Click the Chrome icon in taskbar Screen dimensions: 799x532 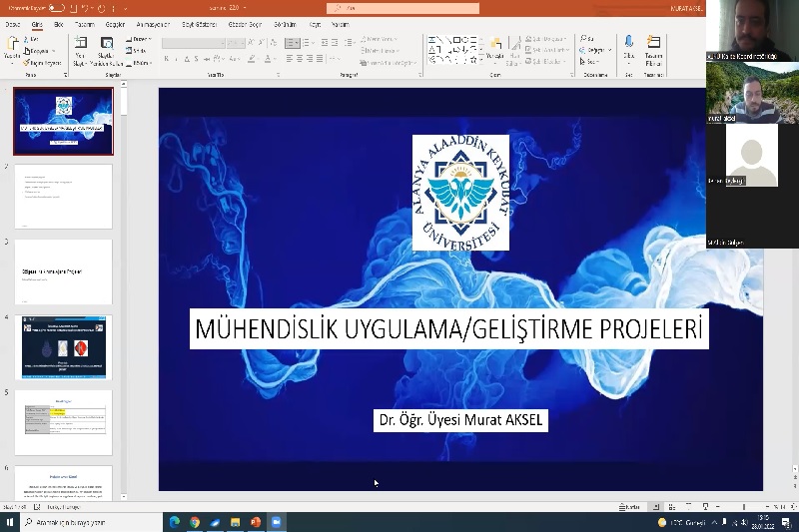click(195, 522)
